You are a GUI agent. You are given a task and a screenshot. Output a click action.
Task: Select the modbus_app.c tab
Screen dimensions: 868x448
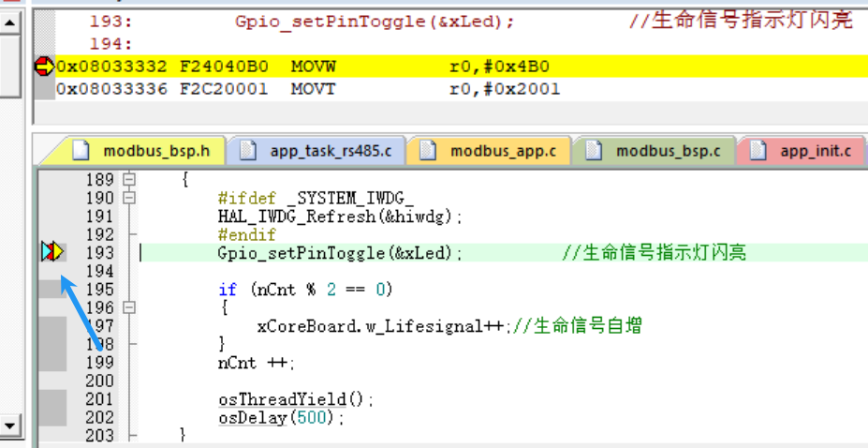(x=490, y=151)
